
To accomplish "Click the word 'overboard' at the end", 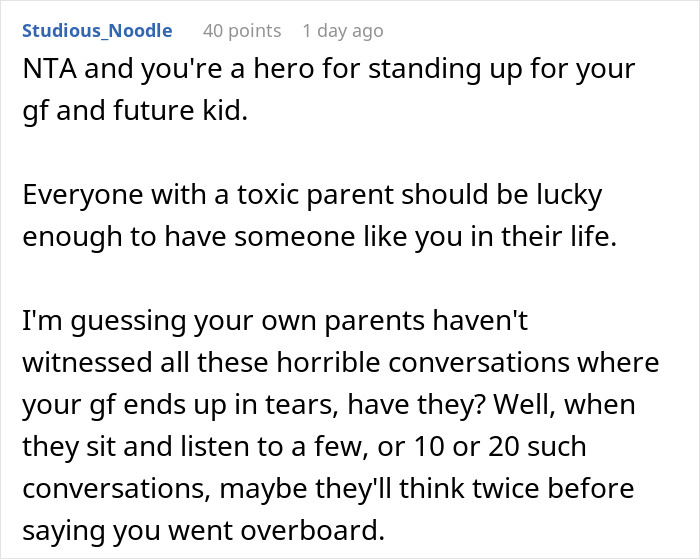I will pos(313,530).
